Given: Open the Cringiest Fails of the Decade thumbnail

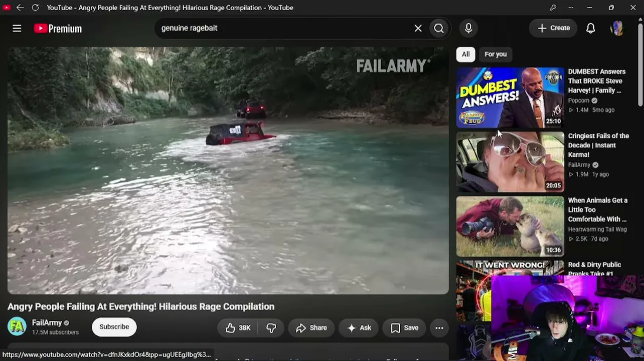Looking at the screenshot, I should [510, 162].
